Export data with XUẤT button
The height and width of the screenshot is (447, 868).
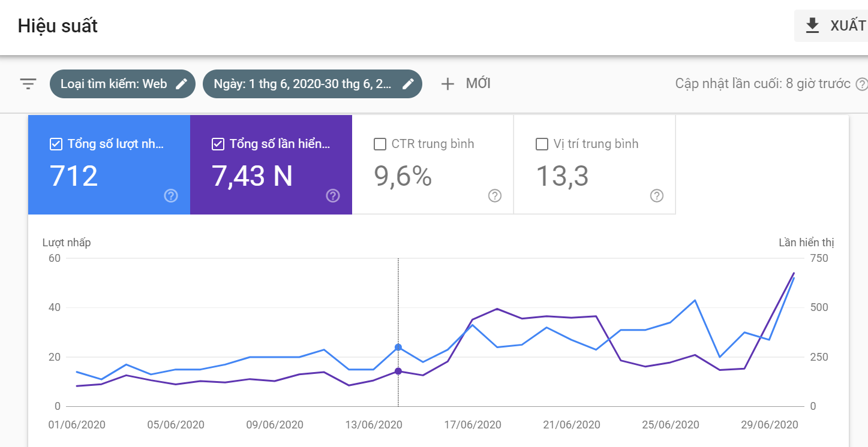(x=831, y=26)
